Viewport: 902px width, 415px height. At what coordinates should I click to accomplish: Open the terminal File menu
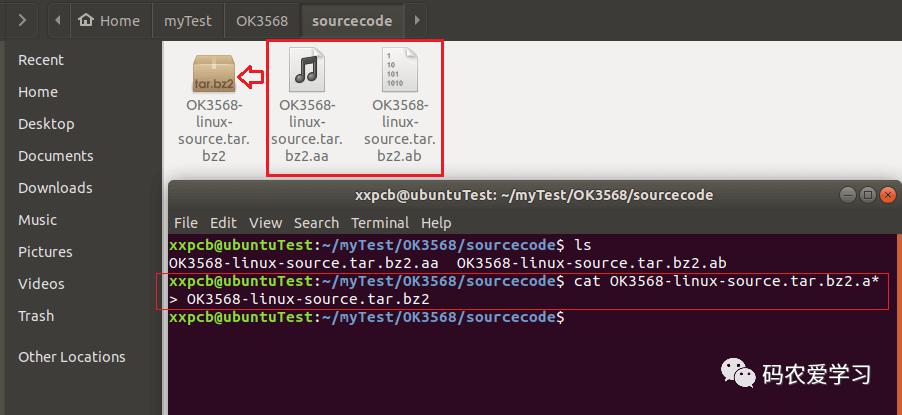pyautogui.click(x=186, y=223)
